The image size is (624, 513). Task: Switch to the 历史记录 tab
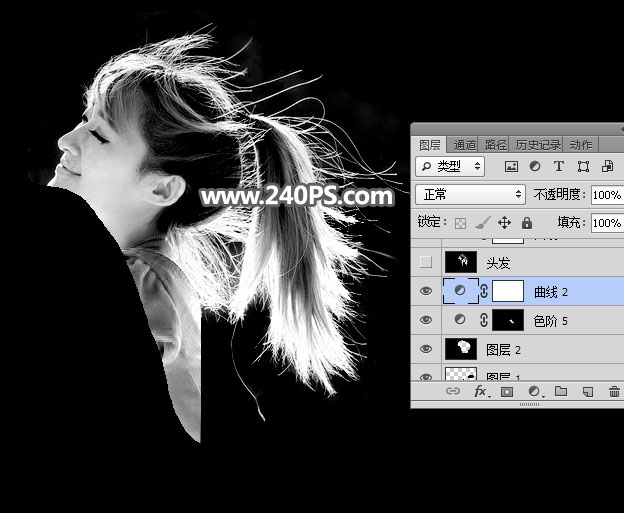538,144
